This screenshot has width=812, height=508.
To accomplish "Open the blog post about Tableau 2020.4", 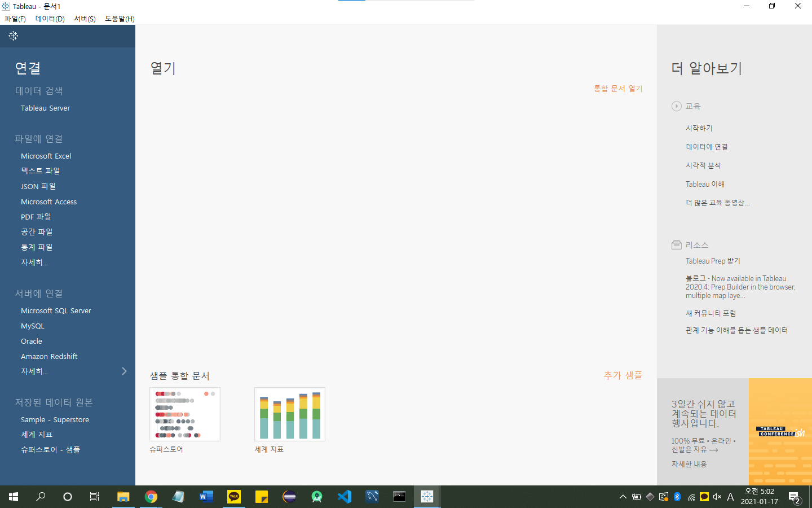I will click(740, 287).
